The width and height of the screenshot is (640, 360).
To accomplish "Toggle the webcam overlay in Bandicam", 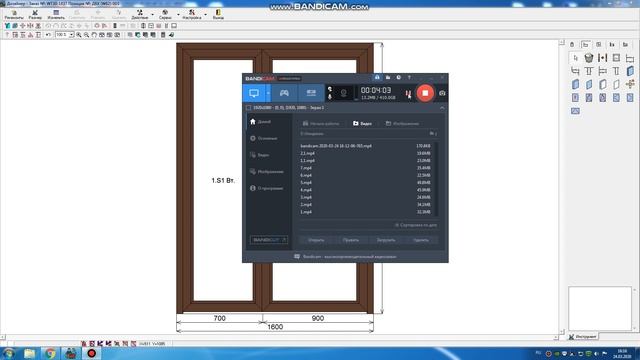I will [344, 93].
